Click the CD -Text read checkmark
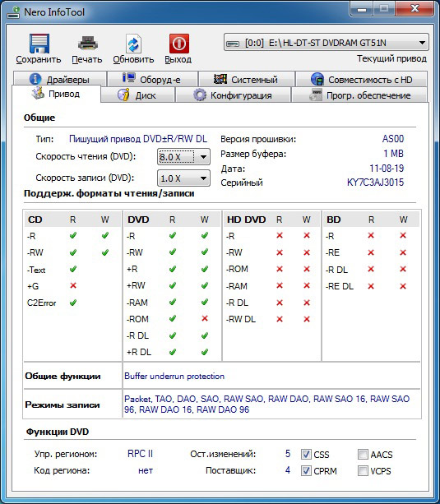 point(73,269)
